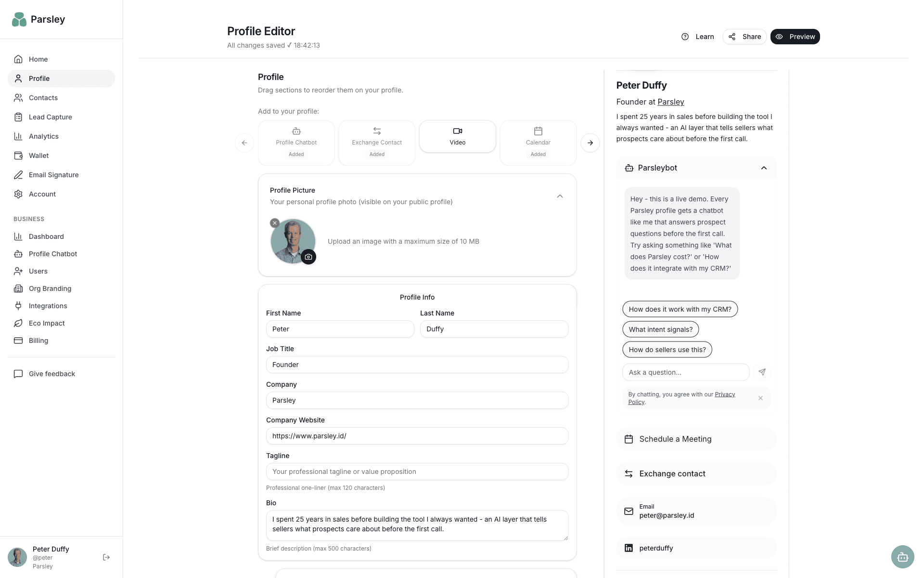The image size is (924, 578).
Task: Remove the current profile picture
Action: [274, 223]
